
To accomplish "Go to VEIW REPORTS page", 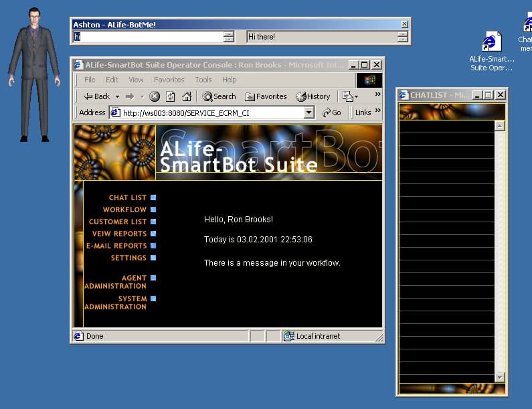I will tap(119, 234).
